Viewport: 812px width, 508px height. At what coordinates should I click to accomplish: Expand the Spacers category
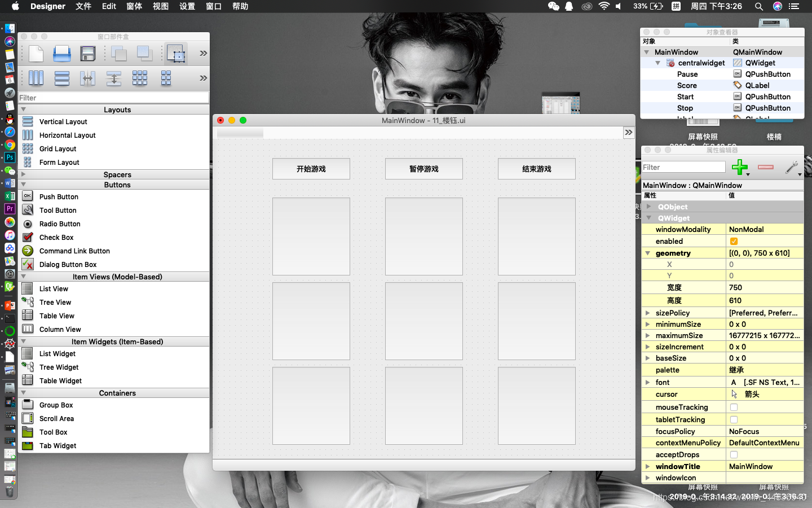coord(23,174)
